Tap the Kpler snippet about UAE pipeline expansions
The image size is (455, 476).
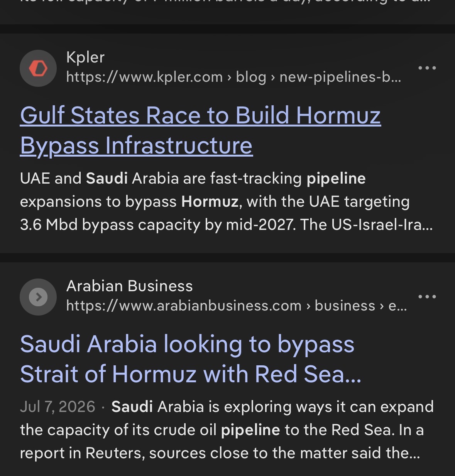(x=227, y=201)
